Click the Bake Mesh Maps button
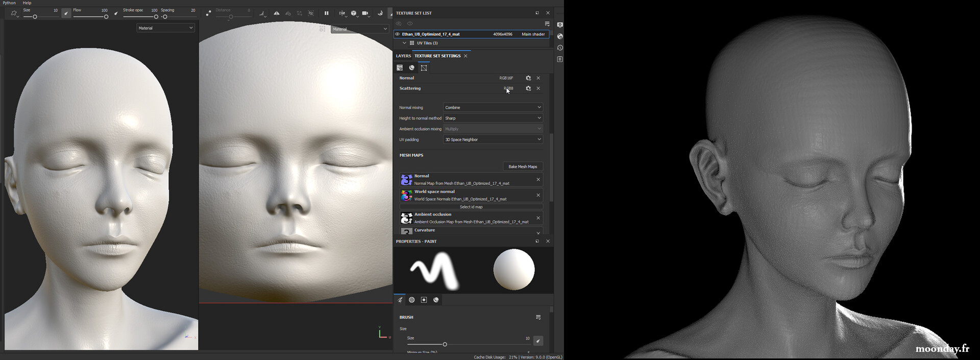 tap(522, 167)
